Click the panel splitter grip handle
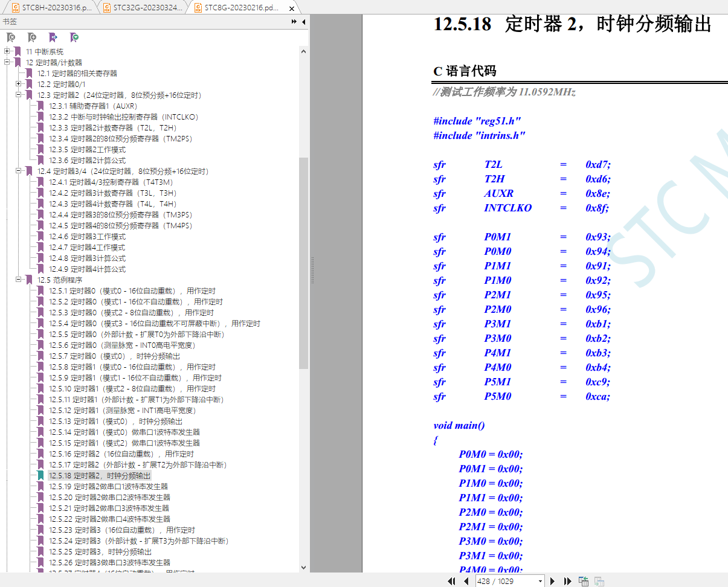728x587 pixels. (x=312, y=270)
